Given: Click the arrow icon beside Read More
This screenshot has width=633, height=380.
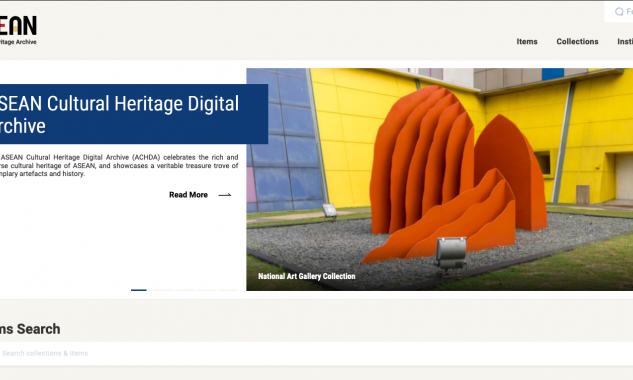Looking at the screenshot, I should [x=224, y=195].
